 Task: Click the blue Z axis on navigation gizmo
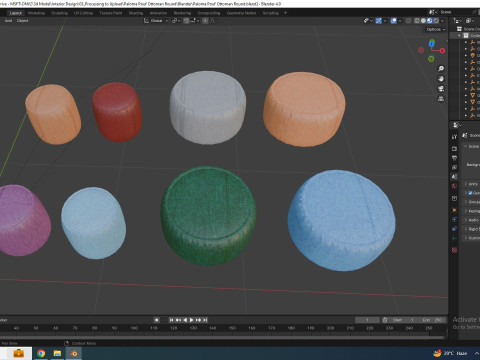tap(432, 43)
